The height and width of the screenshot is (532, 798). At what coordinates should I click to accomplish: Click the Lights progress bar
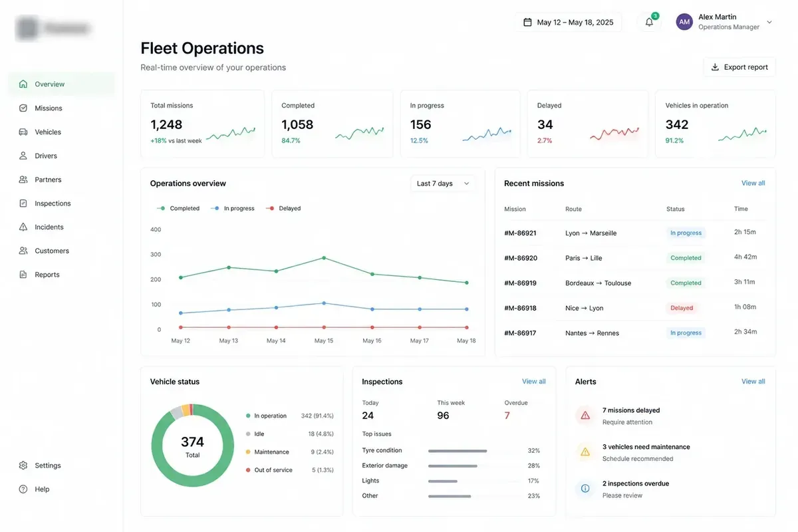click(x=444, y=481)
